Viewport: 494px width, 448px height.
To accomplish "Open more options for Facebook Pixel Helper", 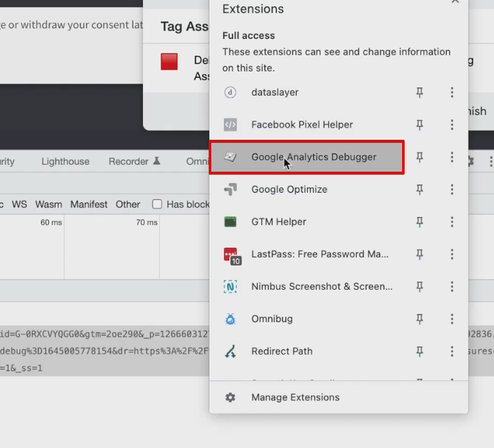I will tap(452, 124).
